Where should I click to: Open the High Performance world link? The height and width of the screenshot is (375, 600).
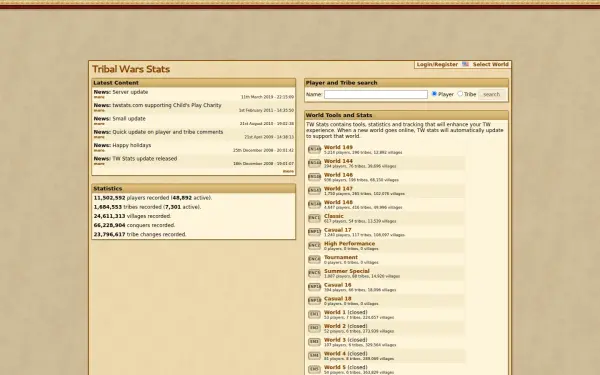pyautogui.click(x=349, y=244)
